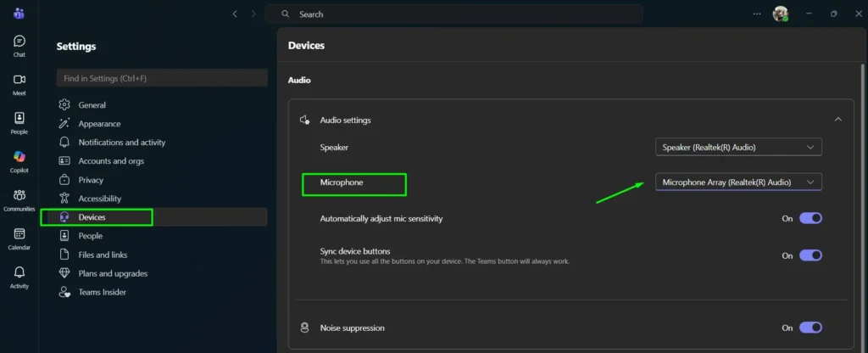Select General in Settings
Screen dimensions: 868x353
pyautogui.click(x=92, y=104)
